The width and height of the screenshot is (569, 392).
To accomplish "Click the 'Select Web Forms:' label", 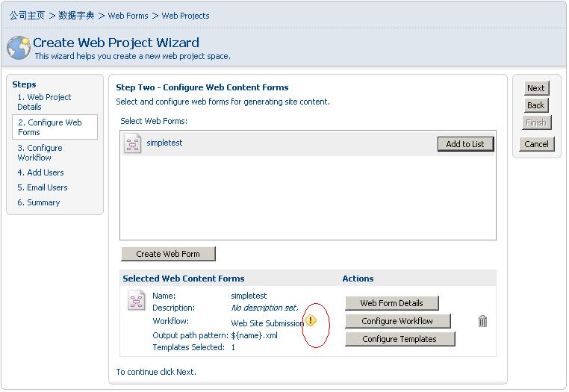I will (154, 121).
